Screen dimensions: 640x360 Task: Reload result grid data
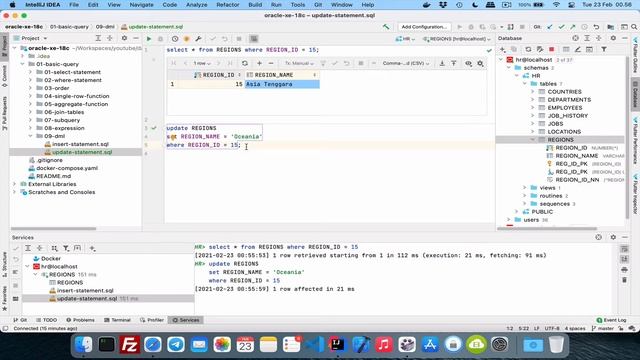245,63
